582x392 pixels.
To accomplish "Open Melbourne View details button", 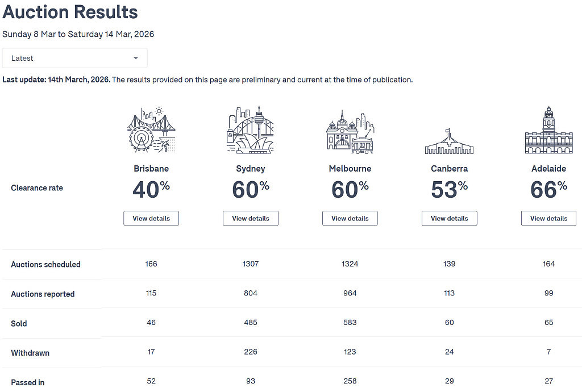I will (350, 218).
